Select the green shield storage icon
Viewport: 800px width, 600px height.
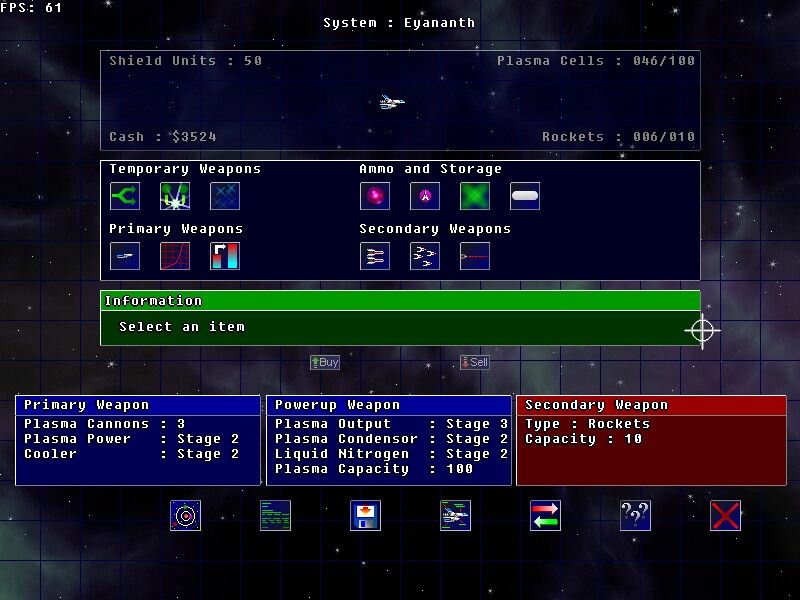point(474,196)
